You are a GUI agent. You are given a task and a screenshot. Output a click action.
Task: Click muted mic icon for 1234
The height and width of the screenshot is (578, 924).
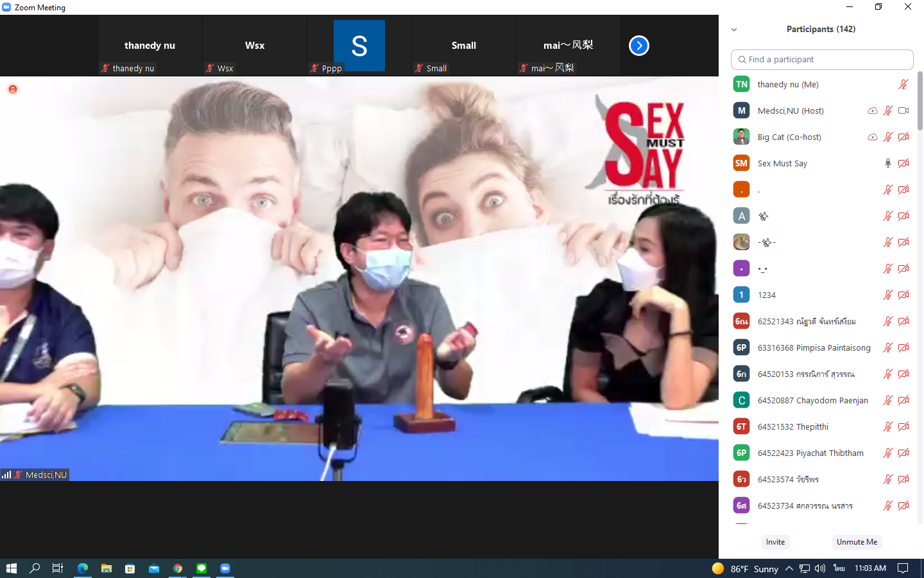(x=887, y=295)
